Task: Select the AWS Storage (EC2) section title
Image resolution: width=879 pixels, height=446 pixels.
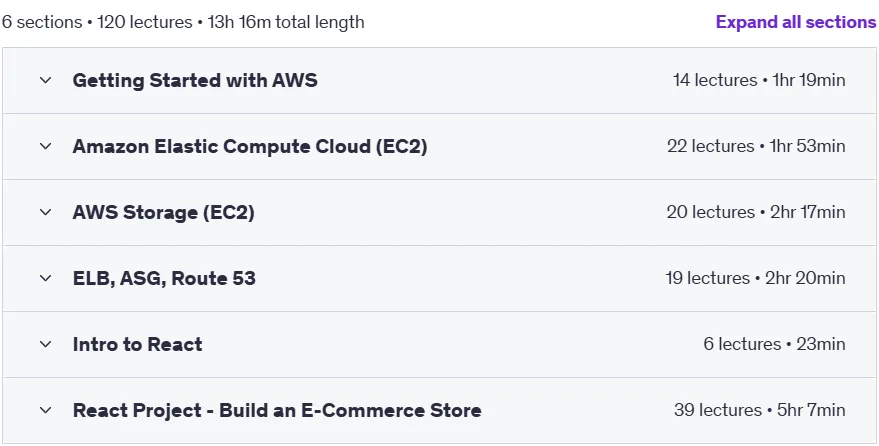Action: tap(164, 213)
